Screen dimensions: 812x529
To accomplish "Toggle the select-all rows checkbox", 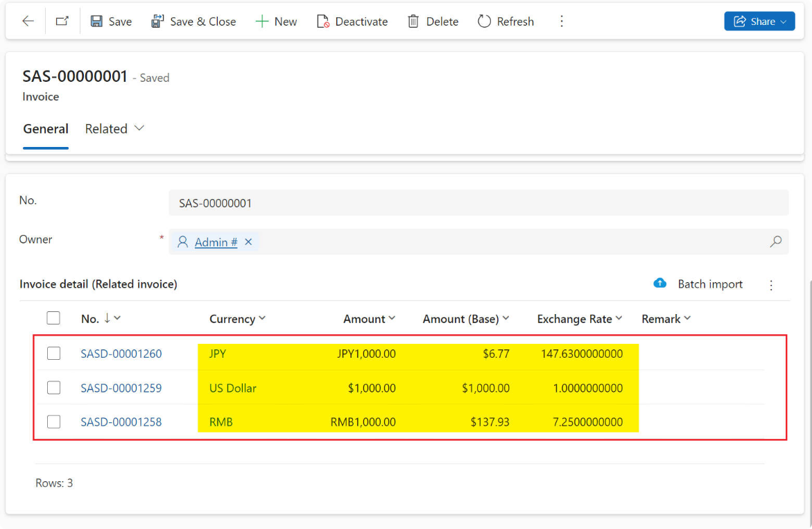I will pos(53,318).
